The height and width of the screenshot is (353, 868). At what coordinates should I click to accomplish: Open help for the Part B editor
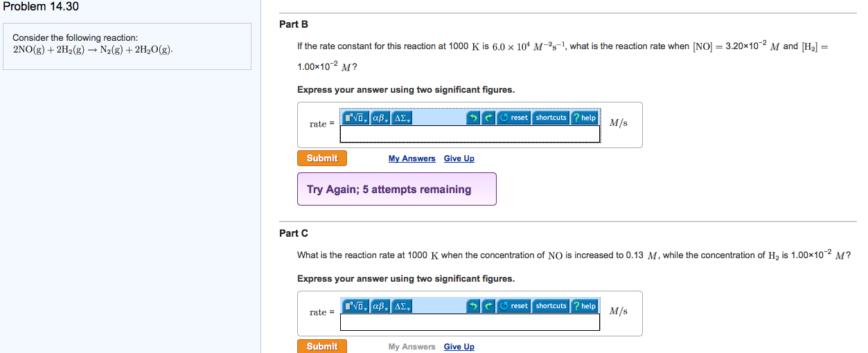pos(585,118)
